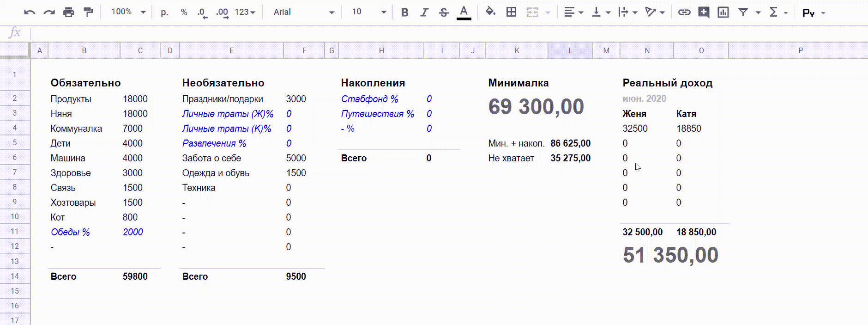Click the Insert link icon

684,12
